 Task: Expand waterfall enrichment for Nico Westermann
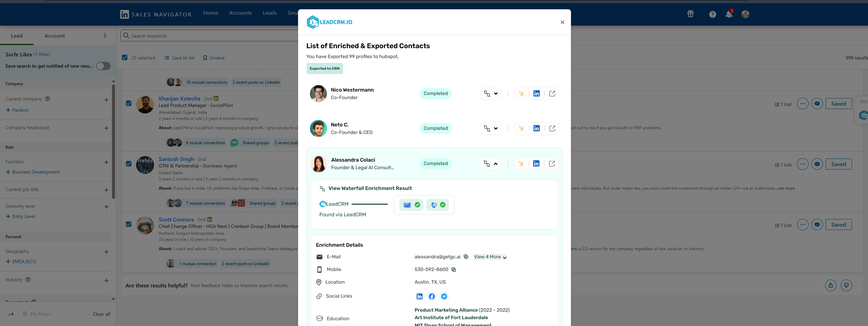[491, 94]
